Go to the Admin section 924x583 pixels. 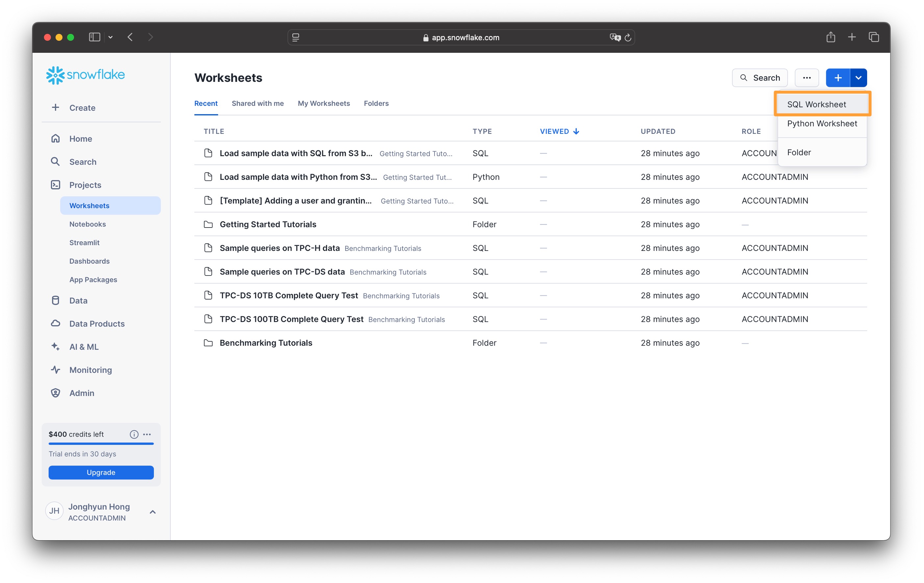coord(81,392)
